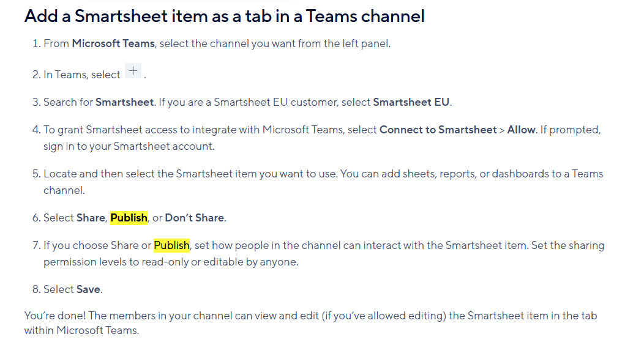Click step 1 about selecting the channel

tap(212, 43)
